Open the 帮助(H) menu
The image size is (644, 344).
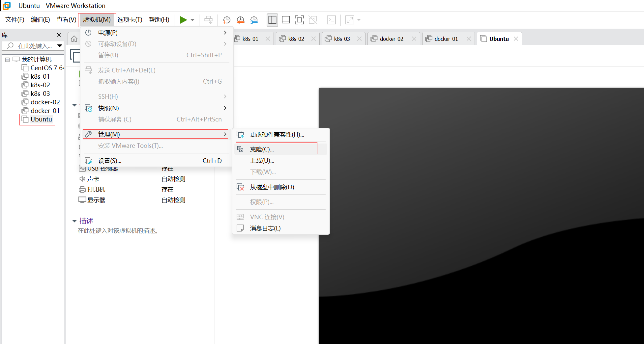coord(159,20)
